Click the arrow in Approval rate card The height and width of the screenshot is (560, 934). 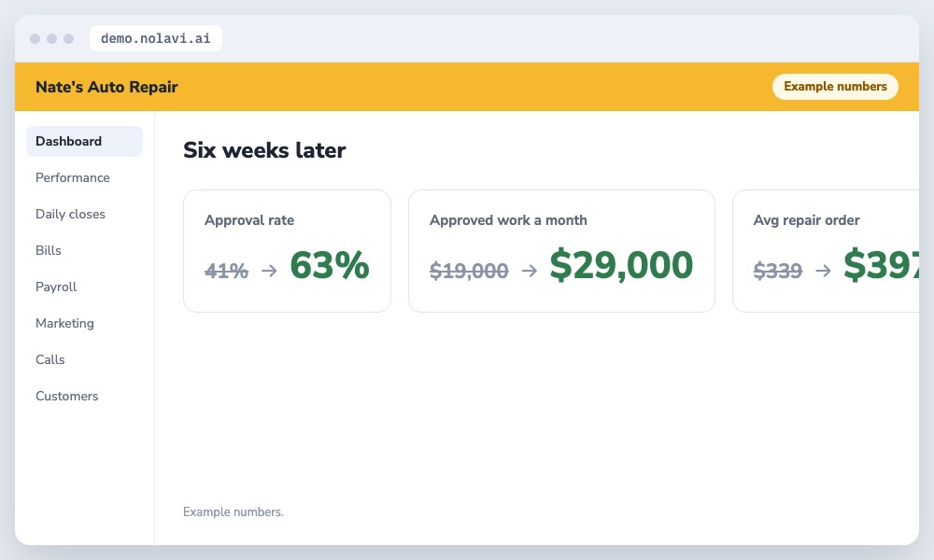point(269,271)
